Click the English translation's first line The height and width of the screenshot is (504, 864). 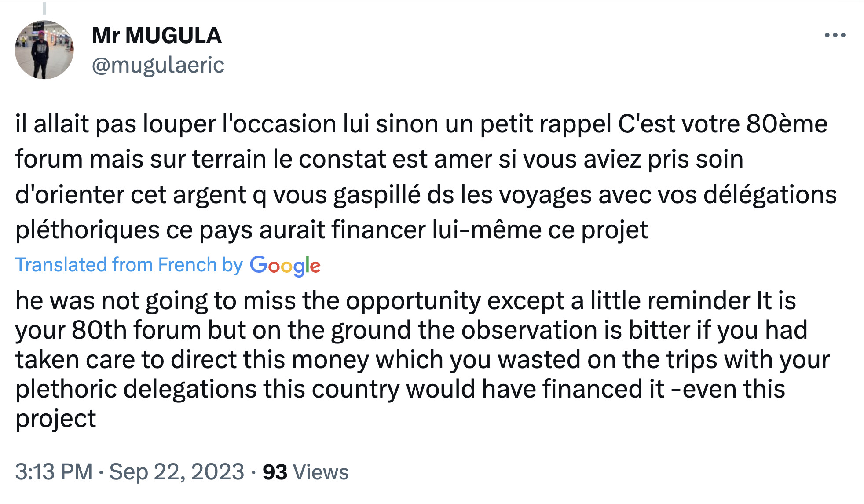tap(405, 301)
